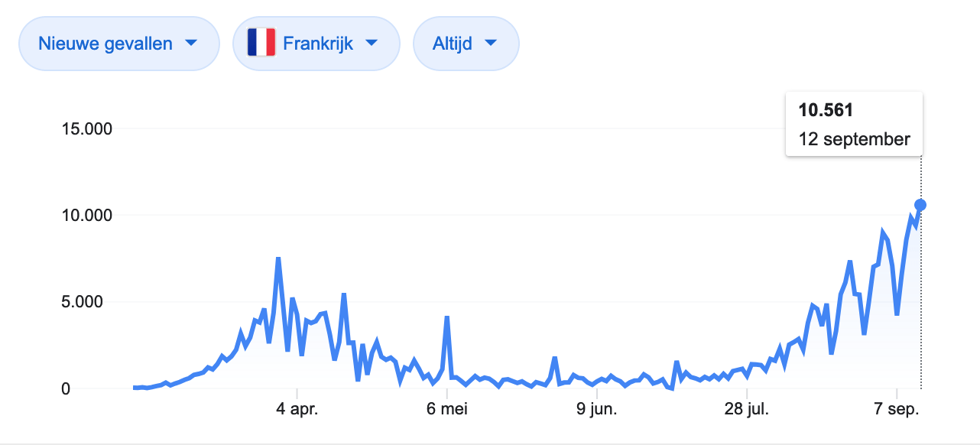Click the 12 september date in tooltip
Image resolution: width=980 pixels, height=445 pixels.
coord(854,140)
